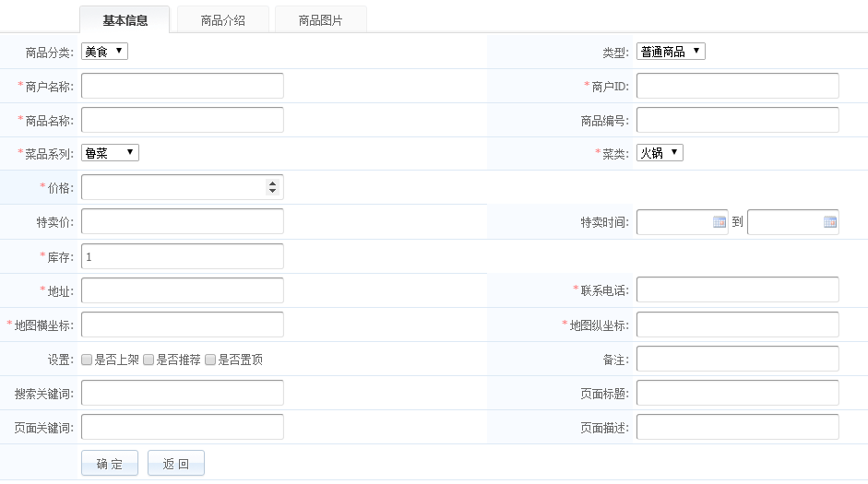Check the 是否置顶 option
The height and width of the screenshot is (484, 868).
coord(210,360)
